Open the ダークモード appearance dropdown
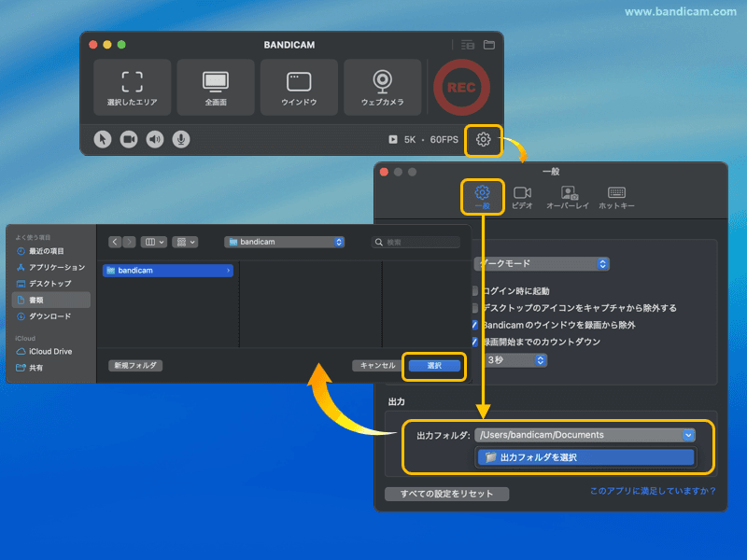The height and width of the screenshot is (560, 747). pyautogui.click(x=542, y=264)
